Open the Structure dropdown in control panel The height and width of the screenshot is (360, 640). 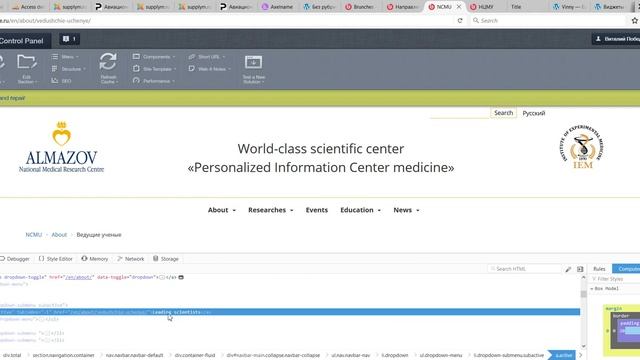(x=69, y=69)
